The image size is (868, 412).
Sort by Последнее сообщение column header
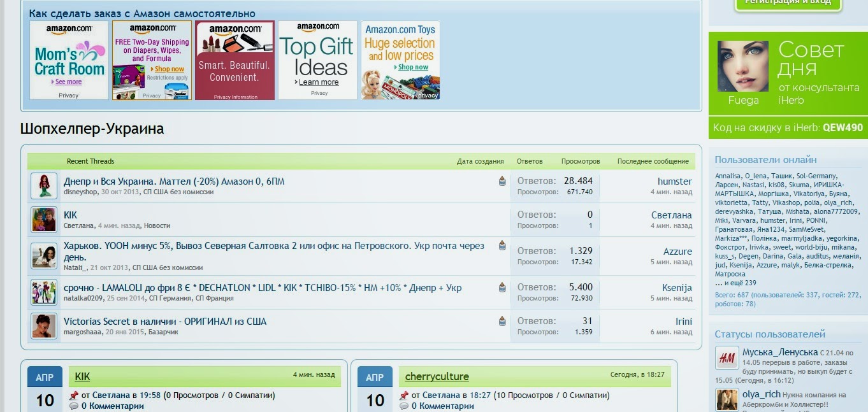[653, 162]
